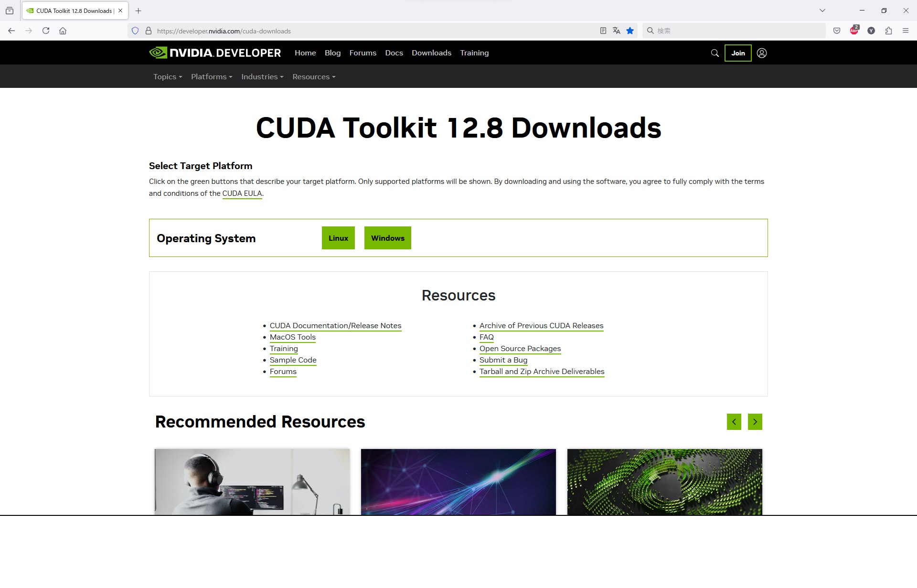This screenshot has height=588, width=917.
Task: Open Archive of Previous CUDA Releases link
Action: click(x=541, y=326)
